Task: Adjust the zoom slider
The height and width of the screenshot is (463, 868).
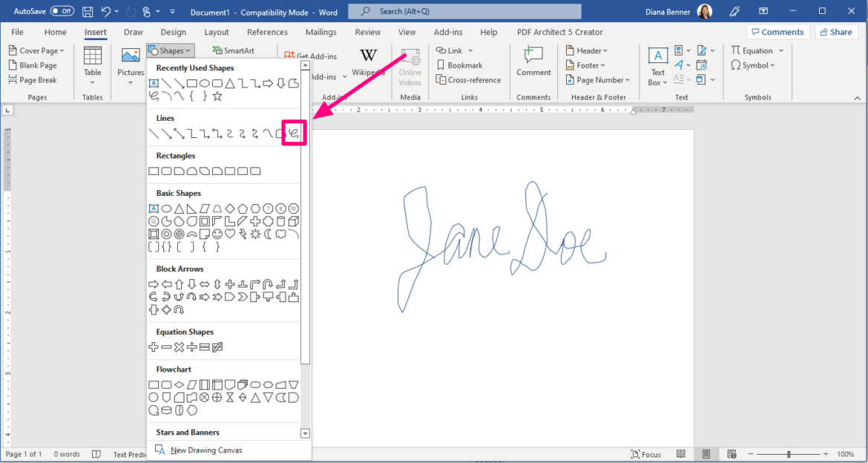Action: click(789, 453)
